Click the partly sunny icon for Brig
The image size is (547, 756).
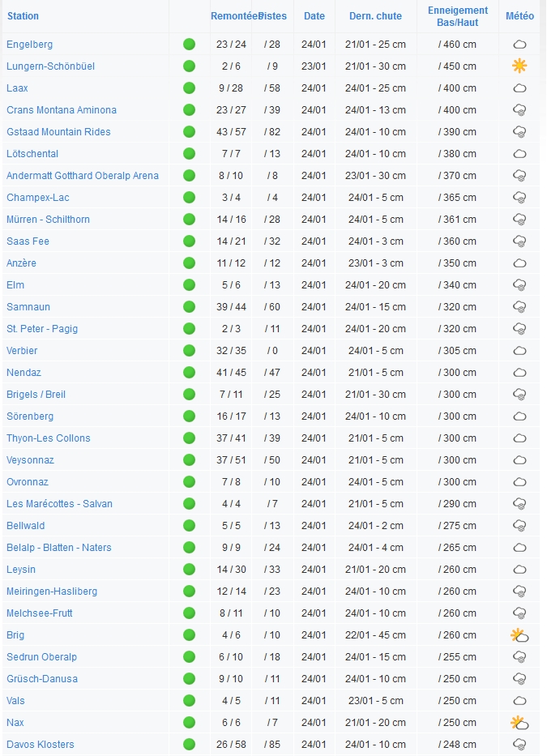519,635
